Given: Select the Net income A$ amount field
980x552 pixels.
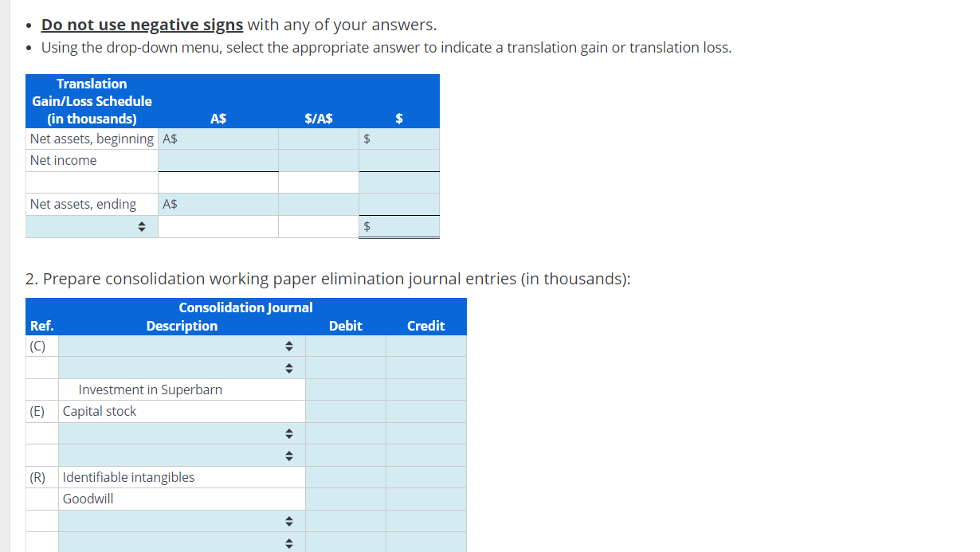Looking at the screenshot, I should (218, 159).
